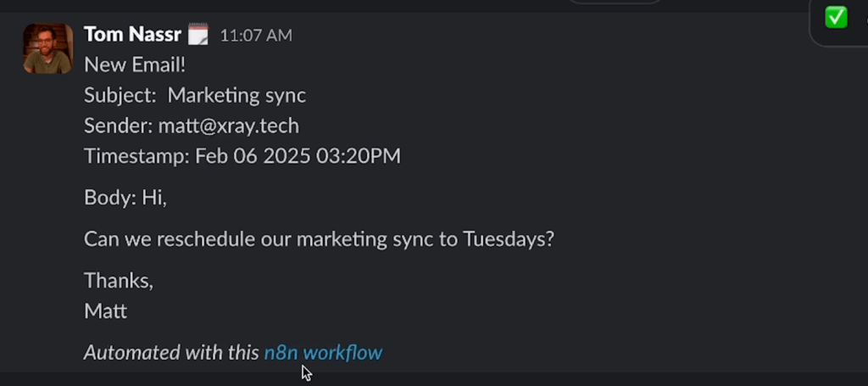
Task: Click the "Feb 06 2025 03:20PM" date text
Action: tap(298, 156)
